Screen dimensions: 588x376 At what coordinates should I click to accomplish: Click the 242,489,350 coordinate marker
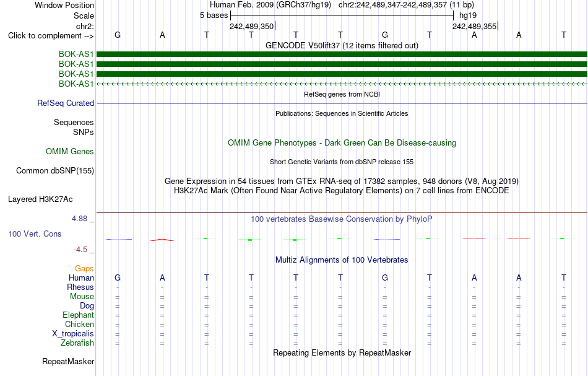coord(252,26)
